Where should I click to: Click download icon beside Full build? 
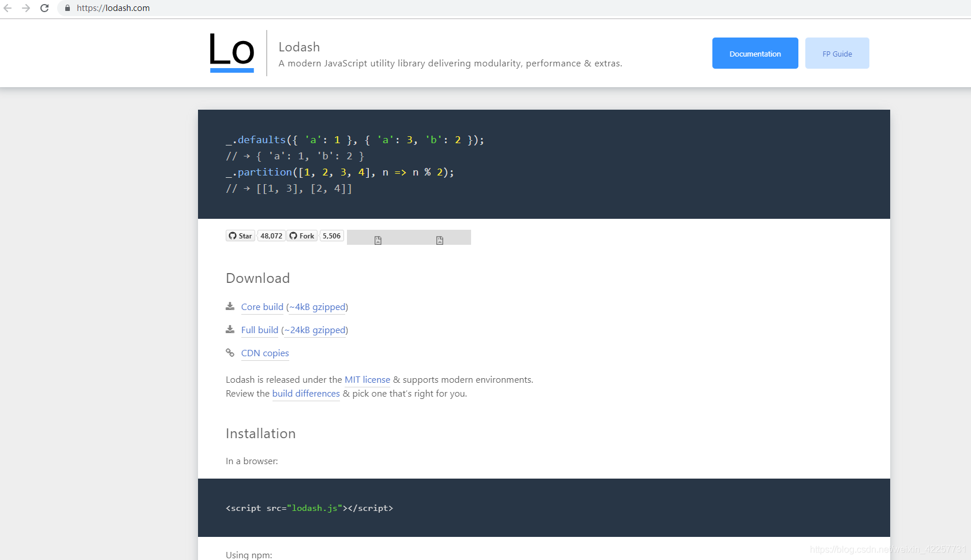[230, 330]
